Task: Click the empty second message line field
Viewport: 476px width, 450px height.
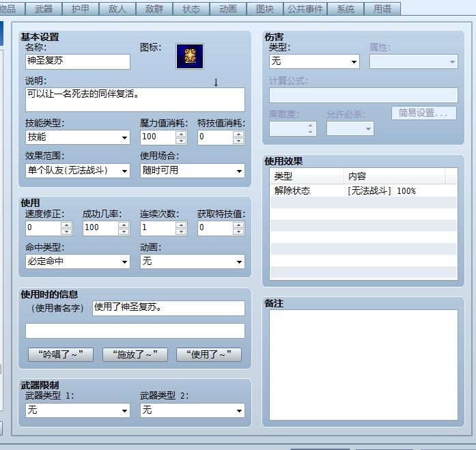Action: [x=135, y=331]
